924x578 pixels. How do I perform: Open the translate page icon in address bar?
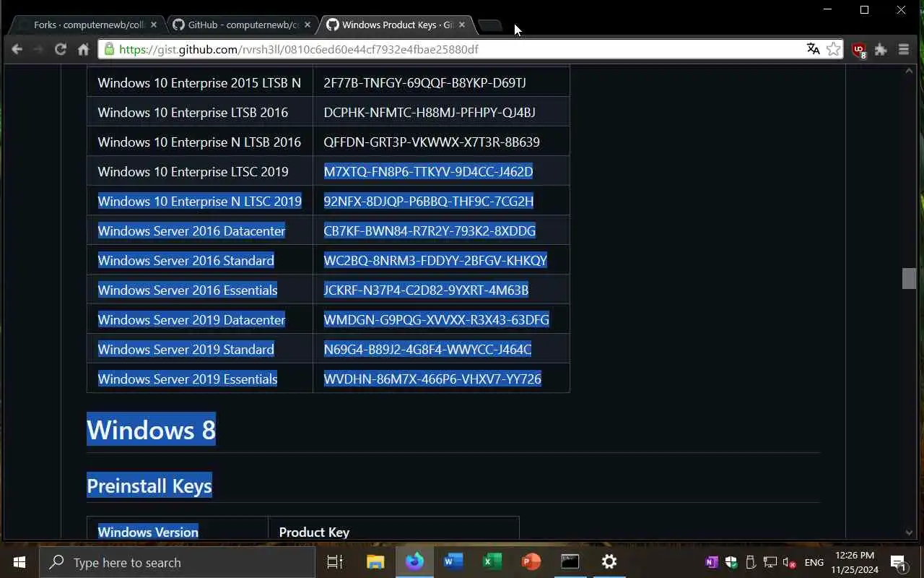(814, 49)
